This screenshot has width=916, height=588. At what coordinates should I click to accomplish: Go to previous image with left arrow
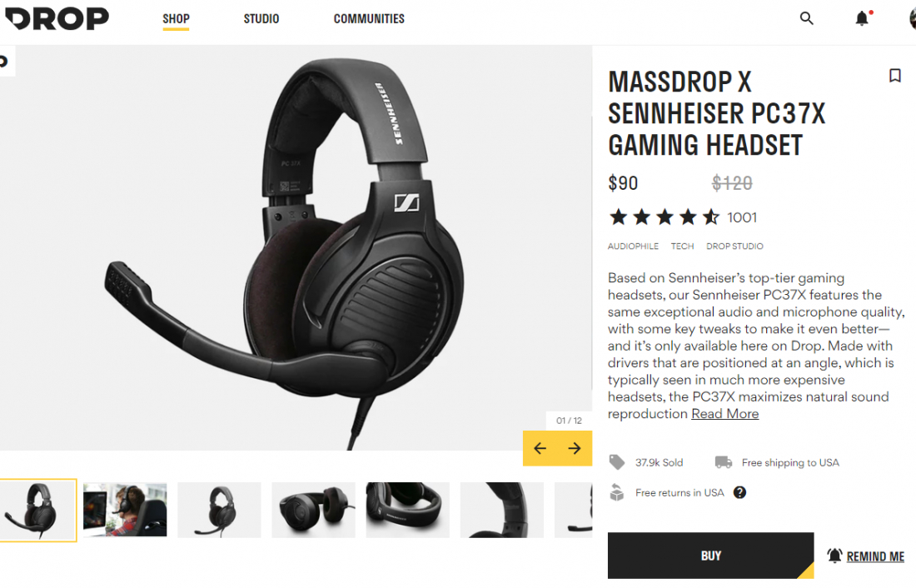coord(540,448)
